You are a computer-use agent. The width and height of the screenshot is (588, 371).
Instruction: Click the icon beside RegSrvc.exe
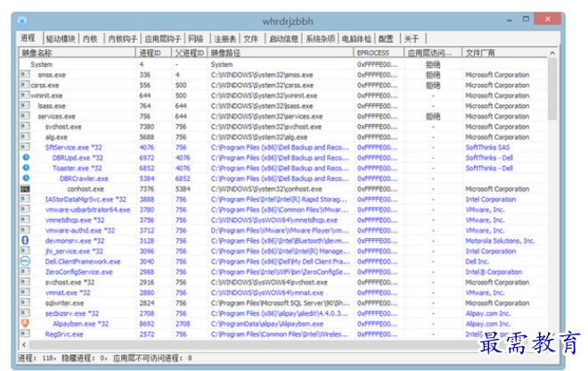click(25, 334)
